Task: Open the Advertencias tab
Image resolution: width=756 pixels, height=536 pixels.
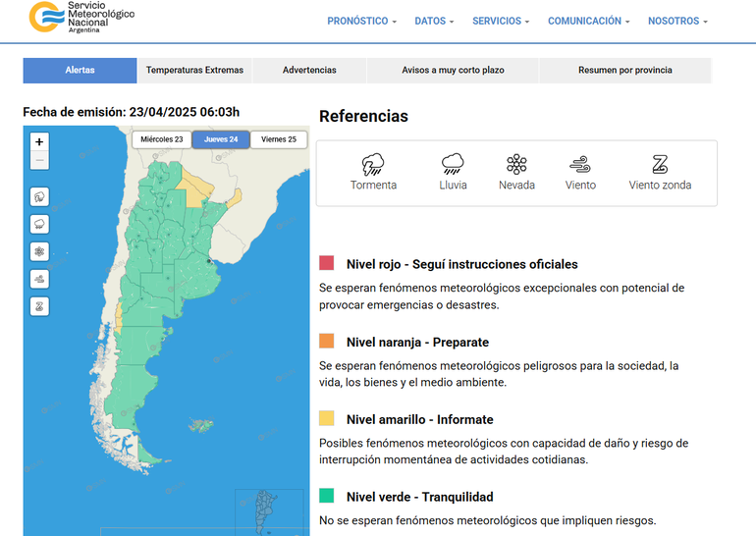Action: click(x=309, y=71)
